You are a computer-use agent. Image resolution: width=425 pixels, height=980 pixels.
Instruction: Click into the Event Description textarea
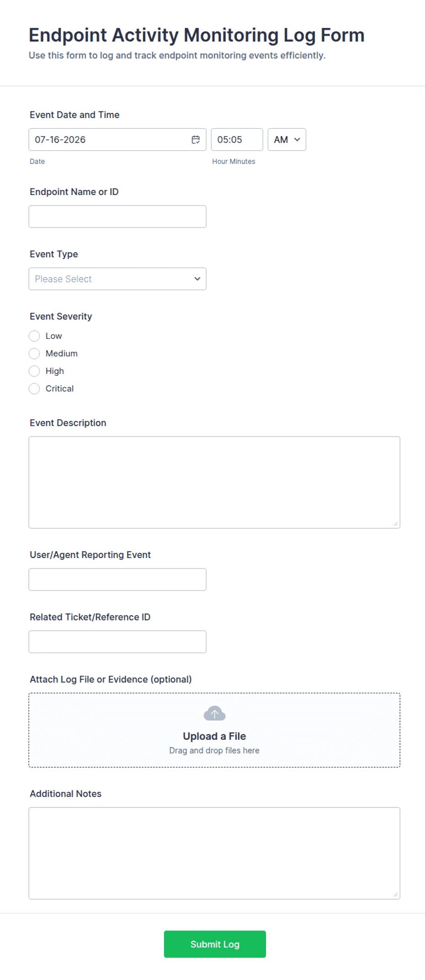click(x=214, y=482)
